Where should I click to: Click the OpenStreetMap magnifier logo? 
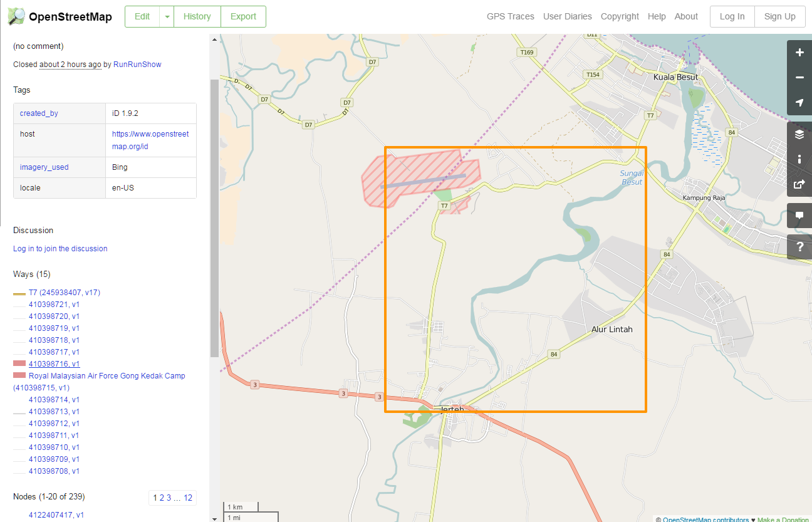pyautogui.click(x=16, y=16)
